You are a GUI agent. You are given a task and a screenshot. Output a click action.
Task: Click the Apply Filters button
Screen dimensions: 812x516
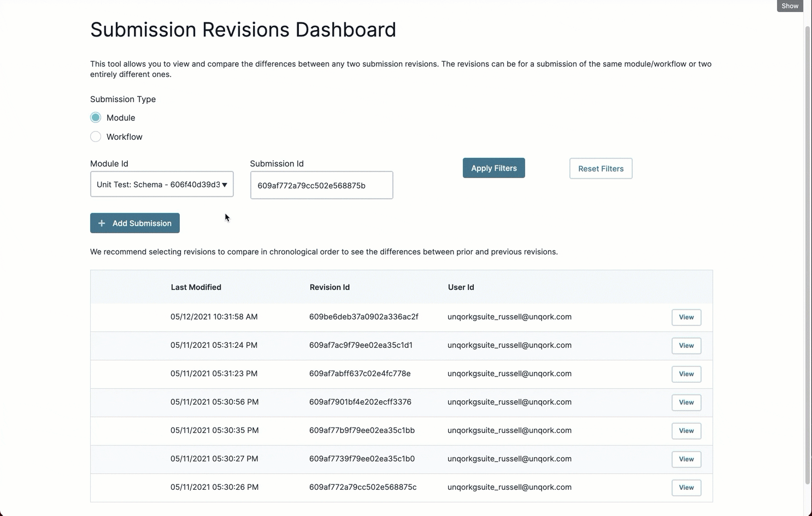tap(494, 168)
